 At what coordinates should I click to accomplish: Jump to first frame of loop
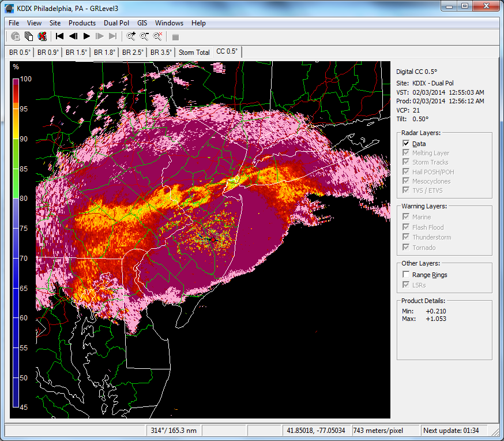tap(59, 36)
